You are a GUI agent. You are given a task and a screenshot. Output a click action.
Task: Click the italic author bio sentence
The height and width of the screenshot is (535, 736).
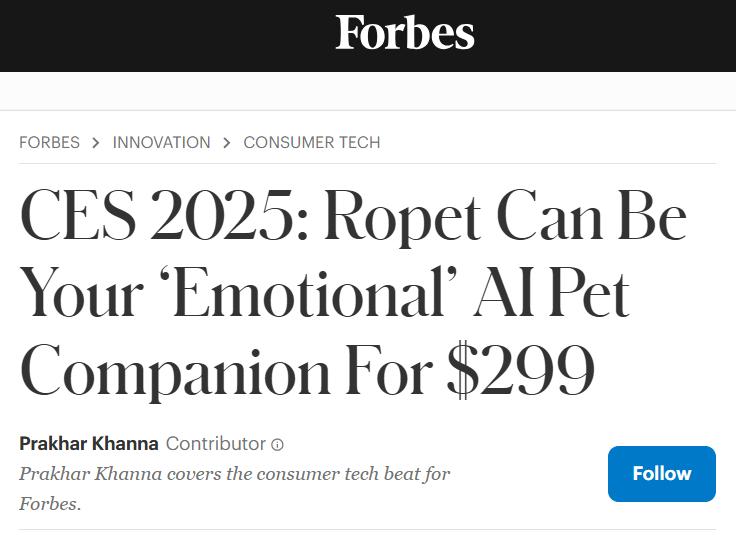tap(235, 489)
